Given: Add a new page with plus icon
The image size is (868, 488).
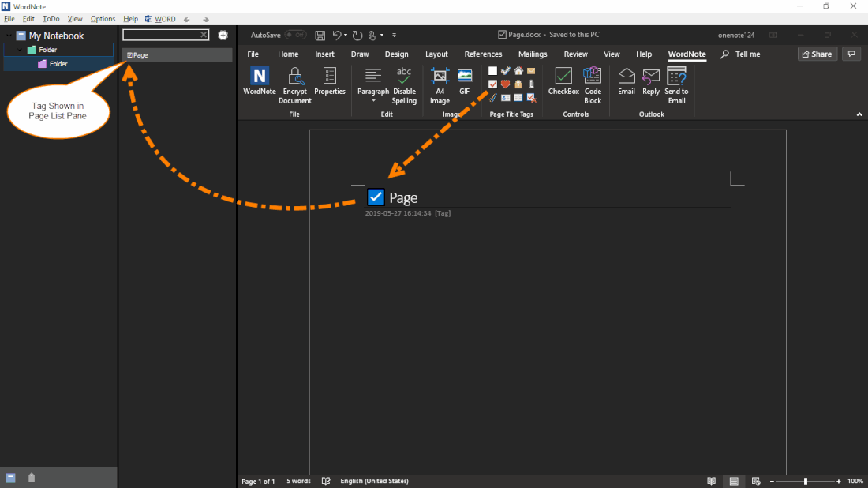Looking at the screenshot, I should (223, 35).
